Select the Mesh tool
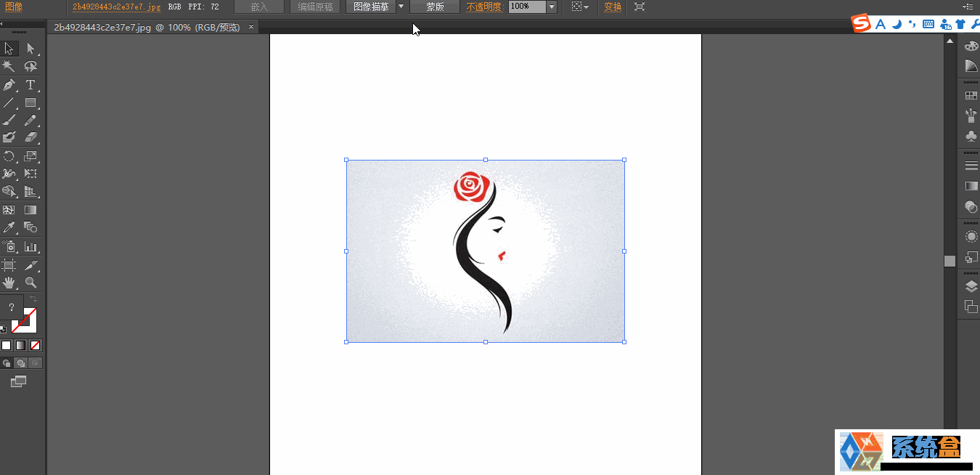 9,210
